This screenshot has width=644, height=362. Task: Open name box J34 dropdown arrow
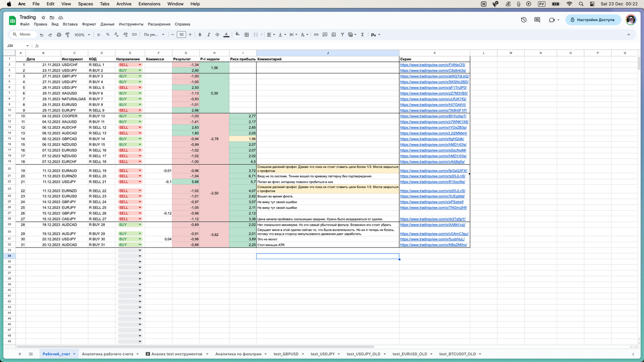click(x=27, y=46)
